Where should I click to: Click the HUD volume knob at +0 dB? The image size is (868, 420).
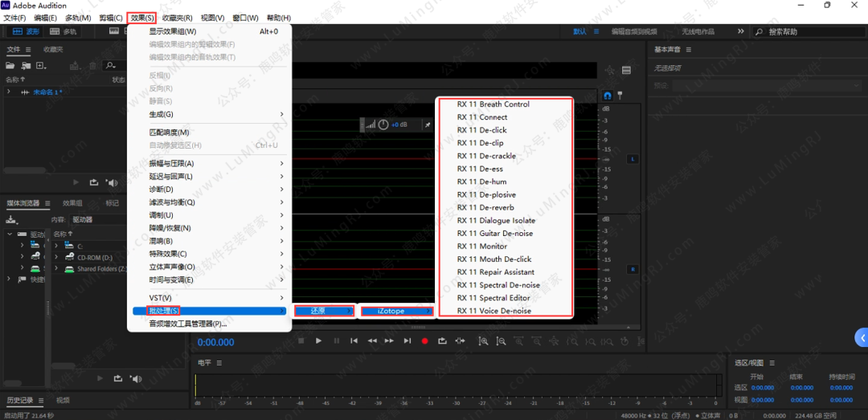[x=383, y=124]
